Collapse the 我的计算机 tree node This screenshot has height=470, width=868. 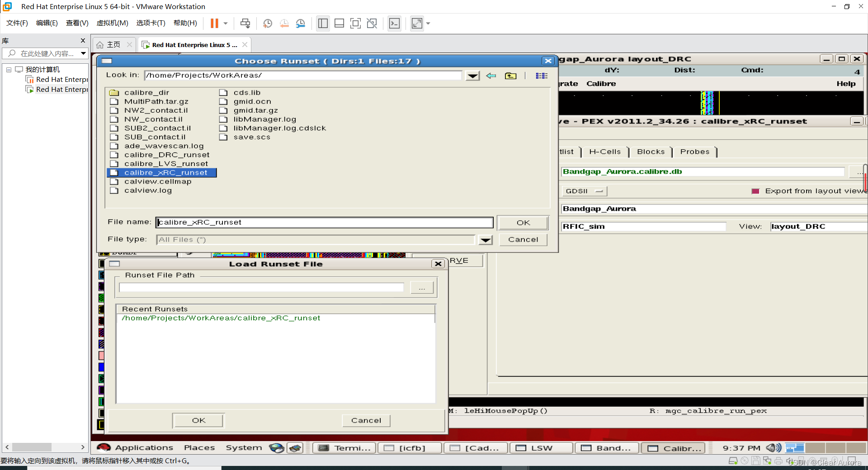[x=9, y=70]
